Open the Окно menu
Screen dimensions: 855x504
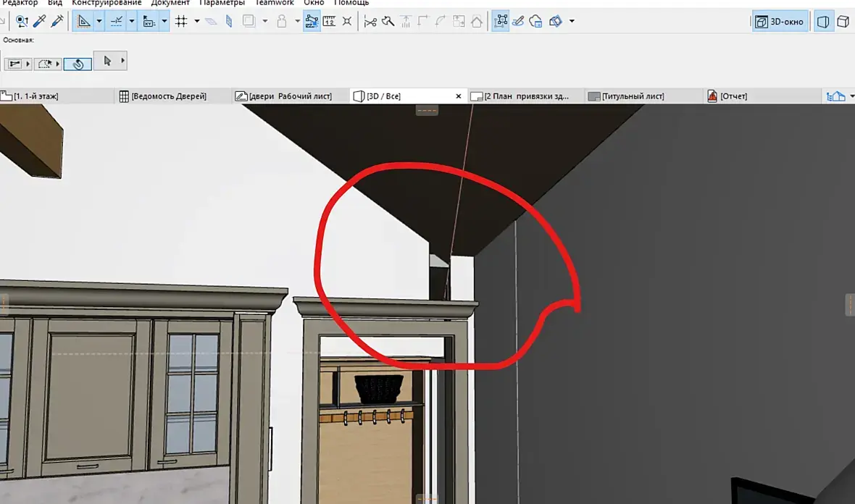click(314, 3)
